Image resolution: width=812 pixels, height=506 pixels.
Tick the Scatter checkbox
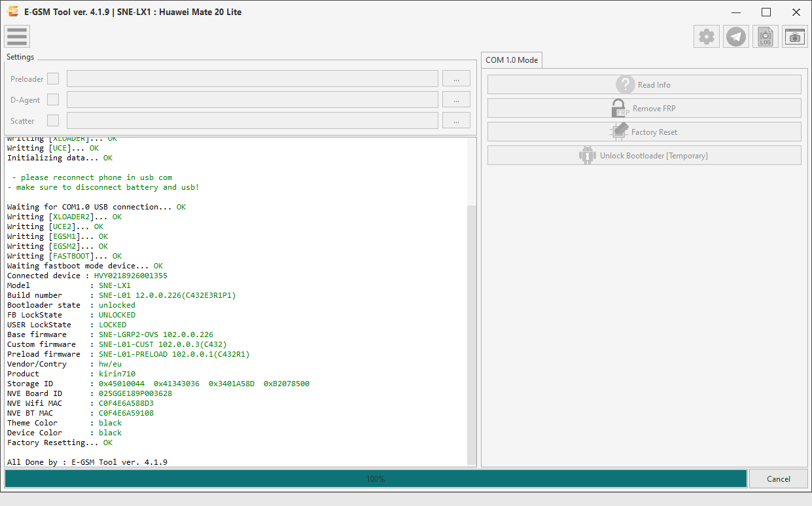click(x=53, y=120)
